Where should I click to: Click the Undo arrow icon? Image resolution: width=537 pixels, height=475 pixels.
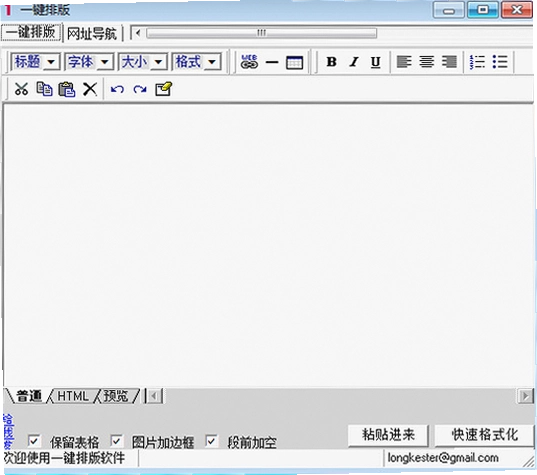pos(117,89)
